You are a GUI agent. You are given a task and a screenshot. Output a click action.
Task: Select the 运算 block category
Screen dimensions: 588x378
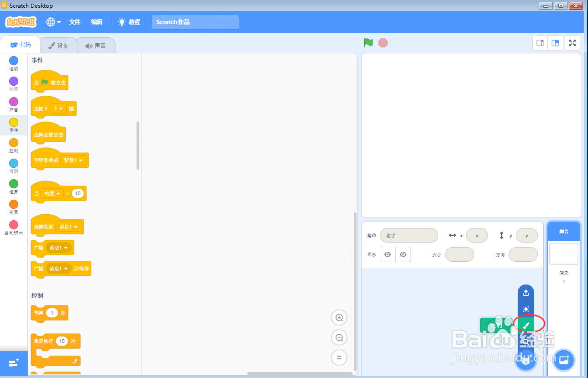[x=14, y=186]
